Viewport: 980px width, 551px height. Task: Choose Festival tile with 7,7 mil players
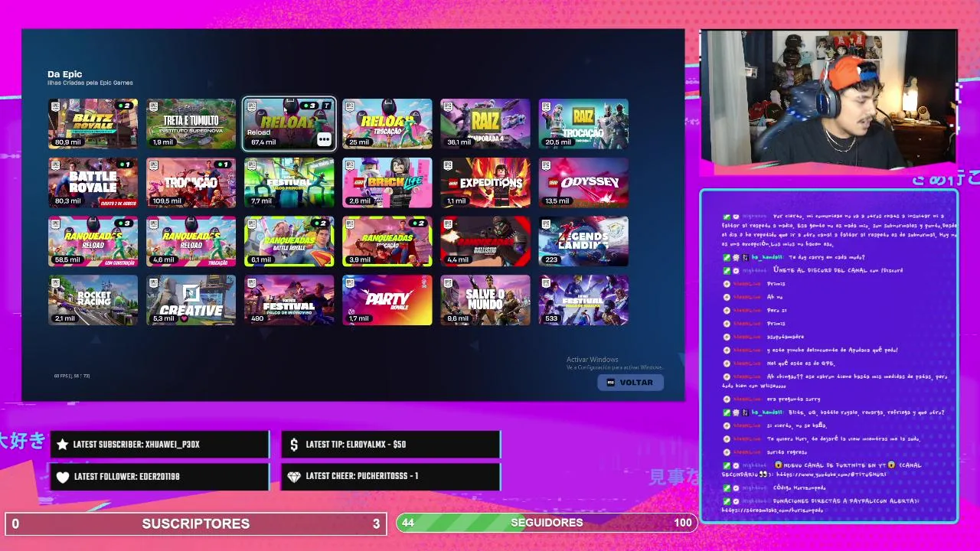[289, 182]
